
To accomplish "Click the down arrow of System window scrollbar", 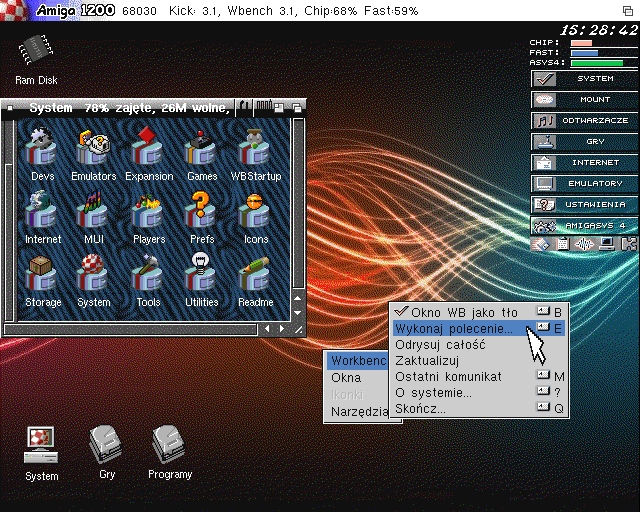I will [298, 313].
